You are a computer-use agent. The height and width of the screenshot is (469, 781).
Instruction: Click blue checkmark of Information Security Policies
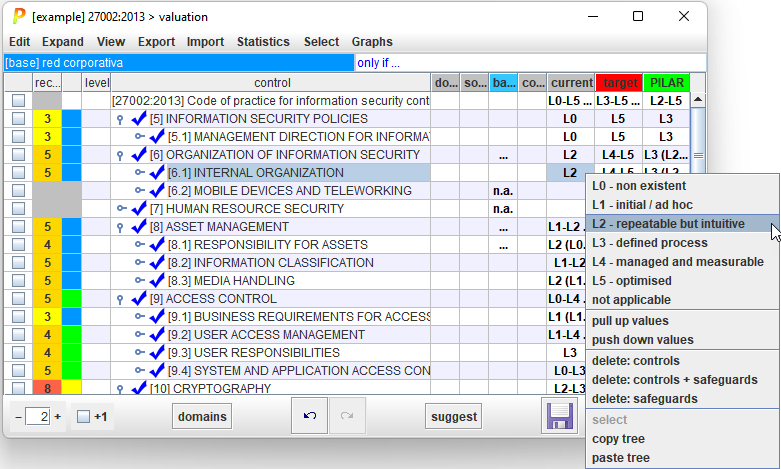(x=139, y=118)
